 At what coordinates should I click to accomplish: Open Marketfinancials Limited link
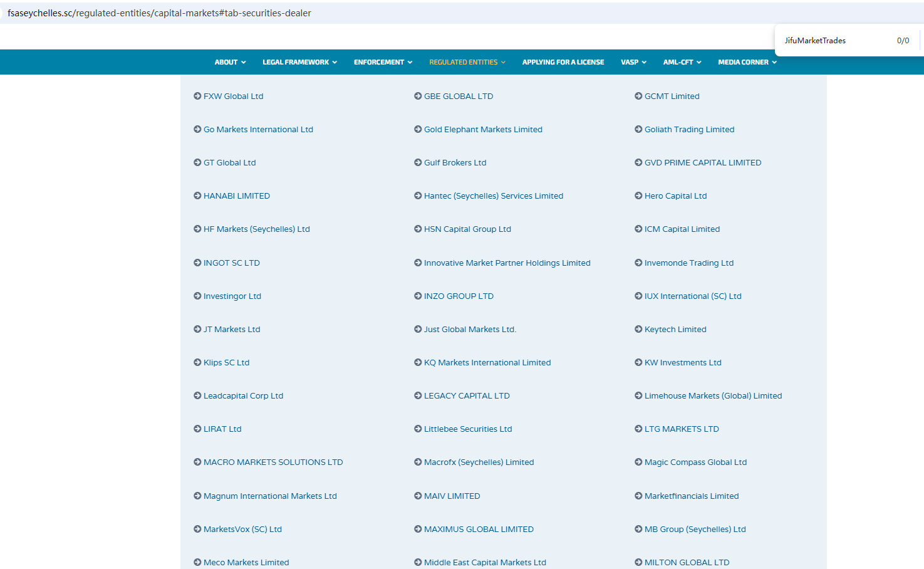[x=692, y=496]
